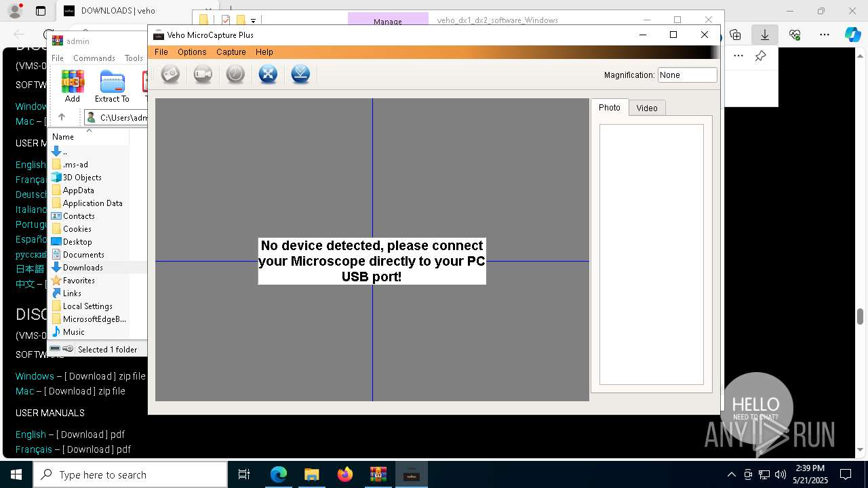The width and height of the screenshot is (868, 488).
Task: Click the volume icon in system tray
Action: [780, 474]
